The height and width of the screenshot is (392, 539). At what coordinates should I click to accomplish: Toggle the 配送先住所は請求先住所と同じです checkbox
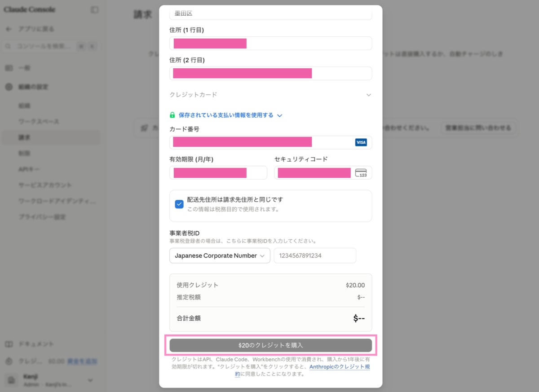179,204
